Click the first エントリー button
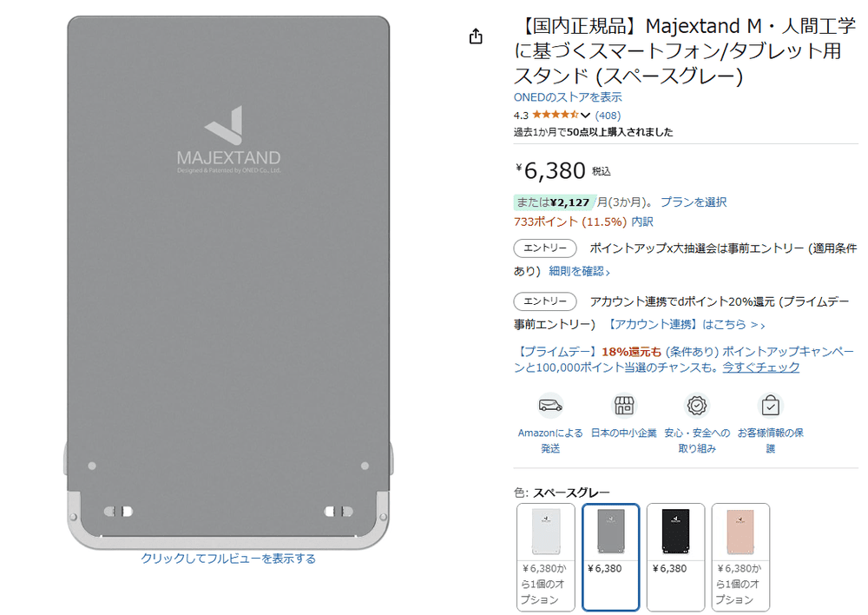 point(545,248)
